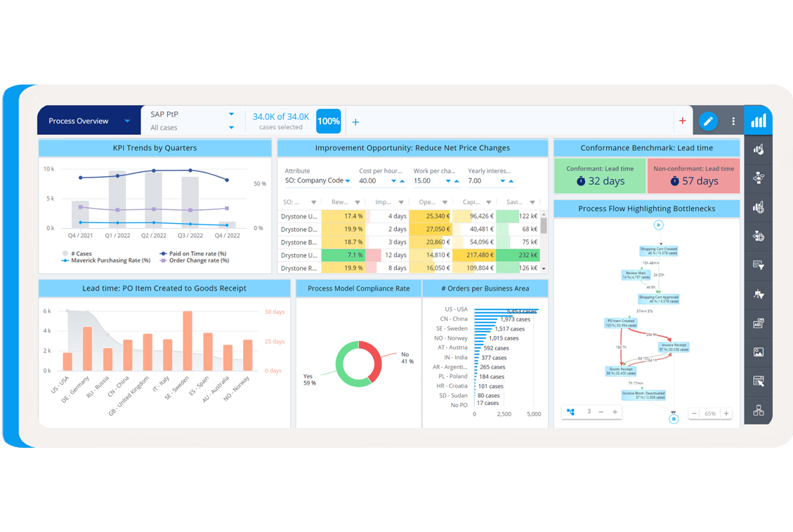Open the All cases filter dropdown

point(190,128)
